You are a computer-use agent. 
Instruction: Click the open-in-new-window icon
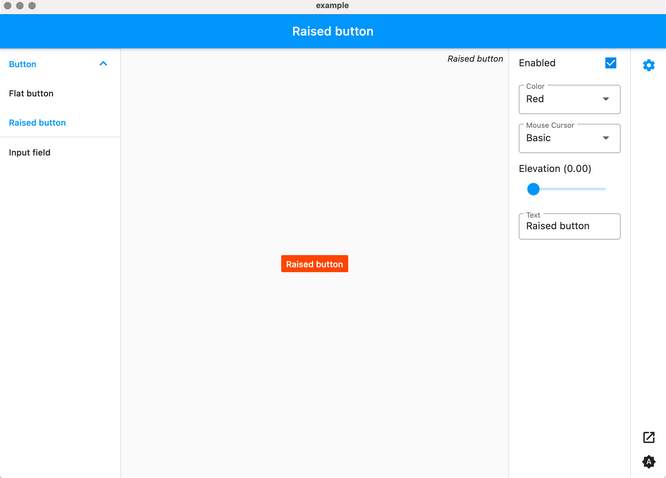pyautogui.click(x=649, y=437)
